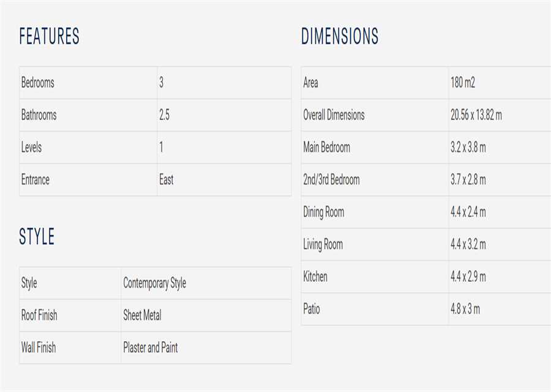Click the 2nd/3rd Bedroom label
This screenshot has width=551, height=392.
pos(331,180)
